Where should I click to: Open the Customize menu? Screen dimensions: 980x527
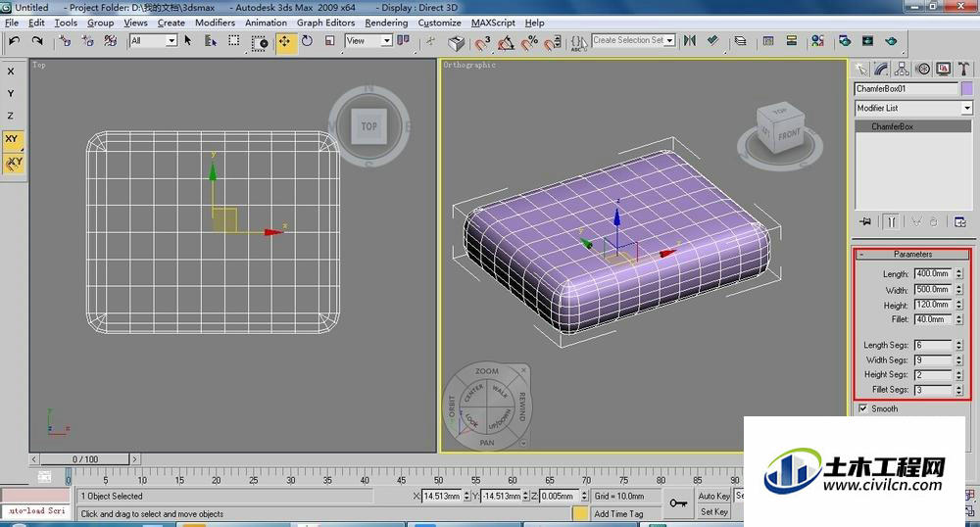coord(439,23)
